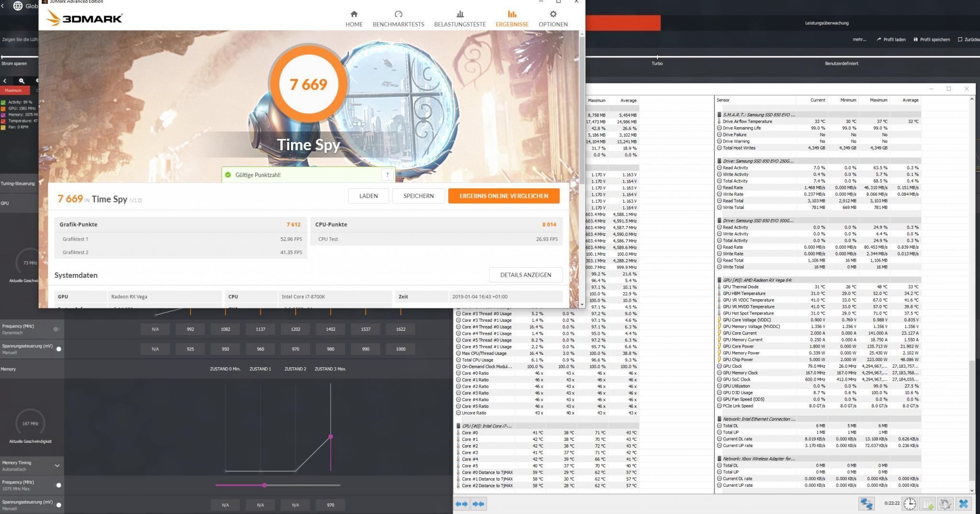980x514 pixels.
Task: Select Drive Airflow Temperature row icon
Action: click(x=719, y=121)
